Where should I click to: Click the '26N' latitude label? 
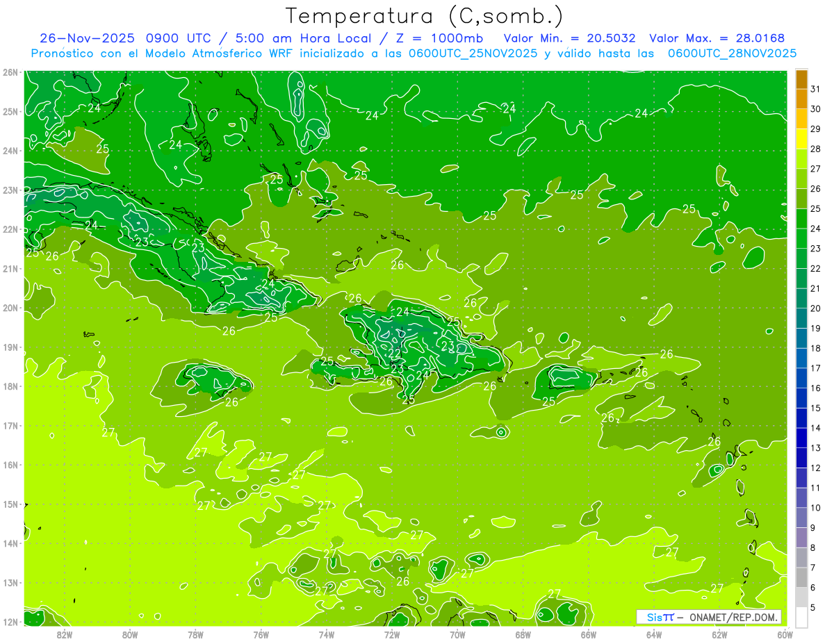pos(10,72)
